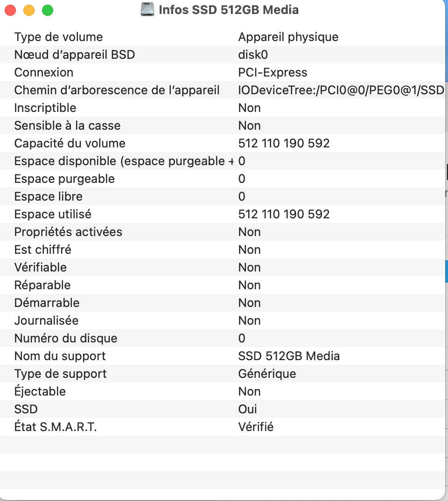Select the "Type de volume" row
The width and height of the screenshot is (448, 501).
[x=58, y=37]
